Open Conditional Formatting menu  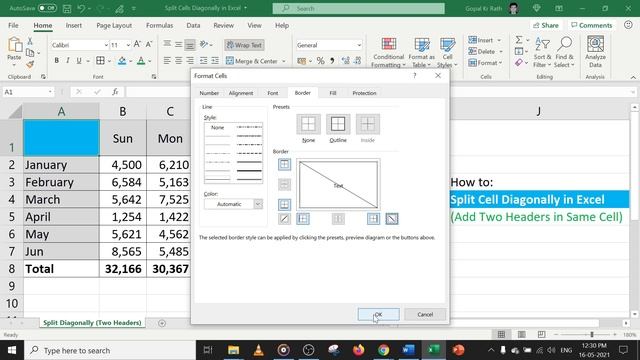(388, 52)
